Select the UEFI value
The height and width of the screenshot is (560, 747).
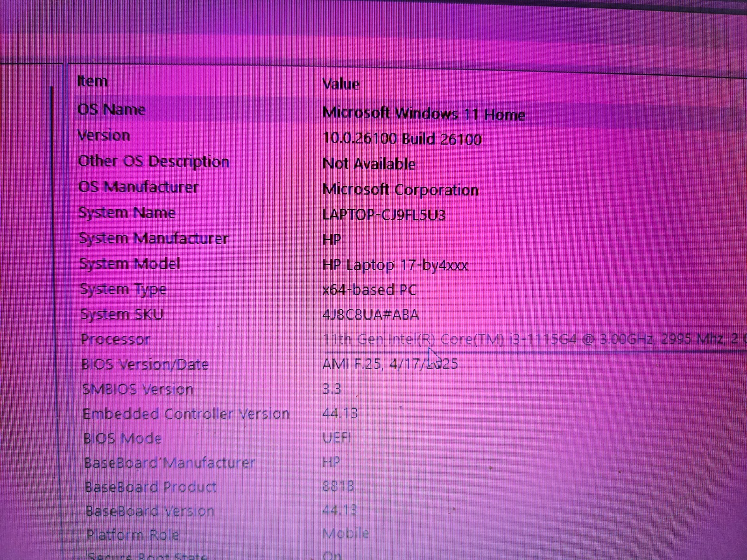337,438
